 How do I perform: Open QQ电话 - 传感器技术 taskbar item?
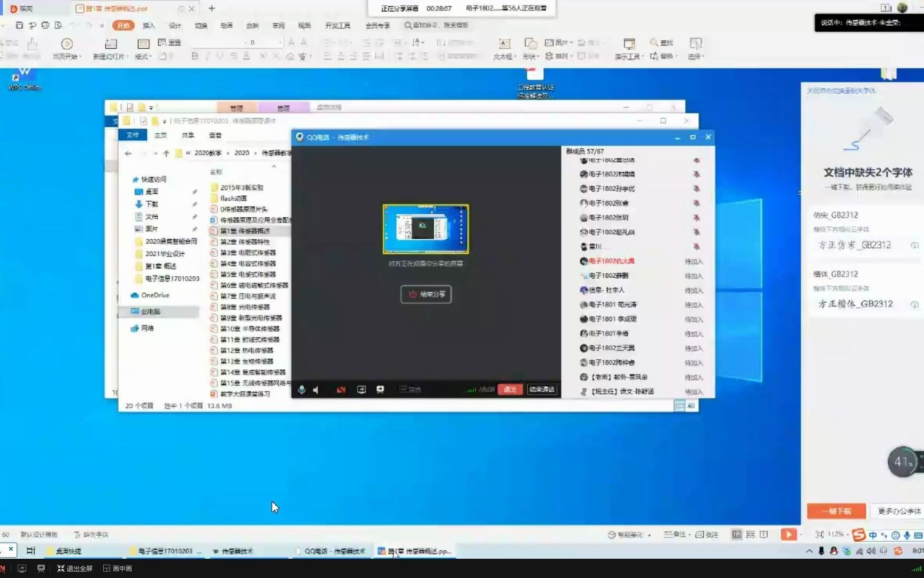(332, 551)
